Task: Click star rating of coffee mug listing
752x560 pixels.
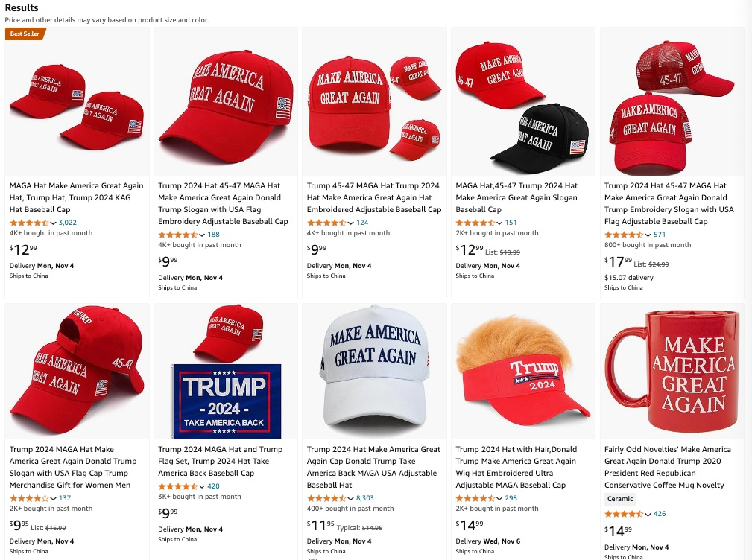Action: point(624,514)
